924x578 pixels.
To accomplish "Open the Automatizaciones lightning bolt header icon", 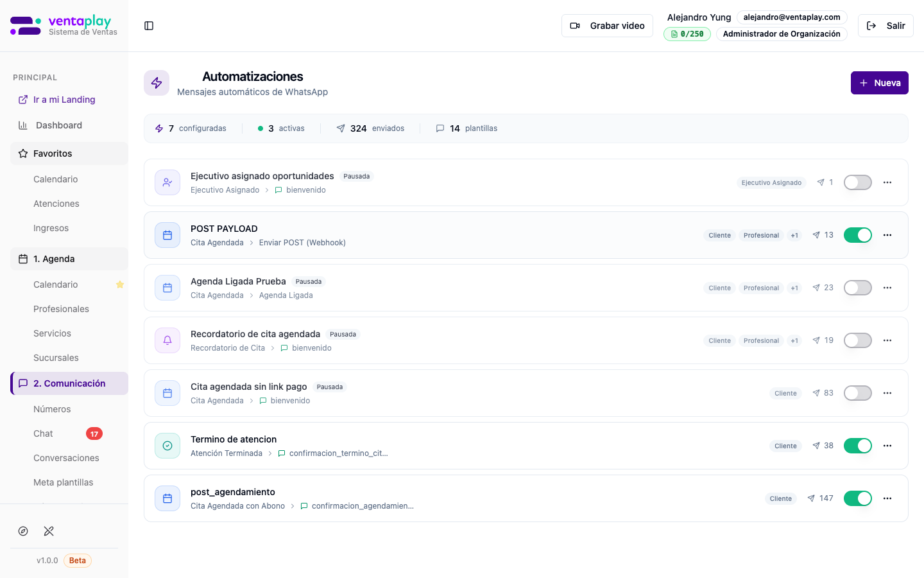I will point(157,83).
